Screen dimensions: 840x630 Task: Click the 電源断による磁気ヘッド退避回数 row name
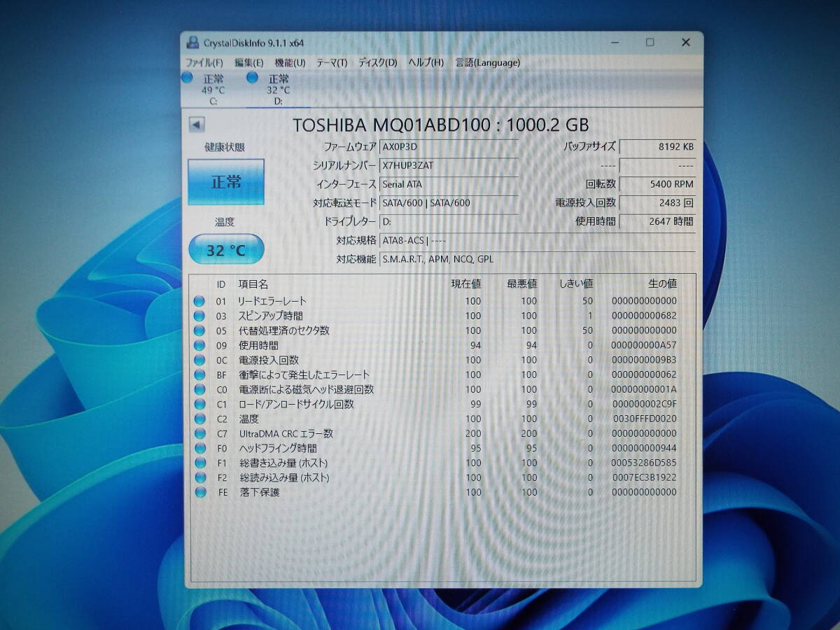tap(307, 389)
